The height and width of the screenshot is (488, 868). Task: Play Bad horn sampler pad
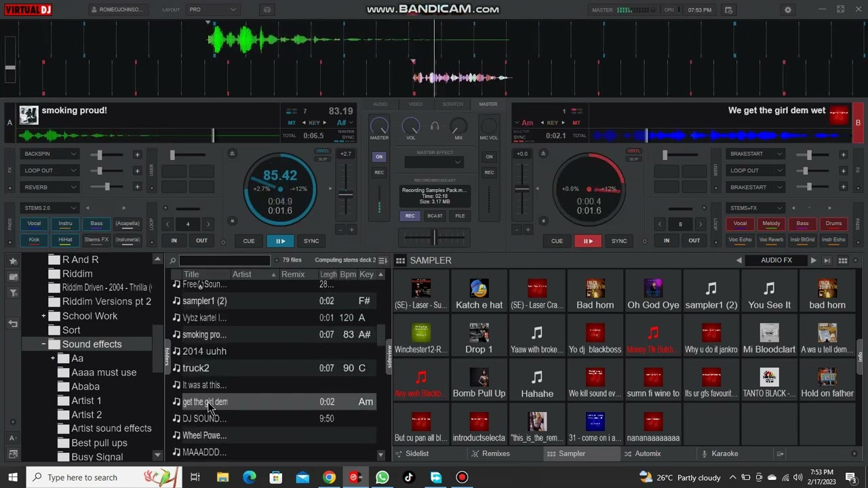(x=595, y=292)
